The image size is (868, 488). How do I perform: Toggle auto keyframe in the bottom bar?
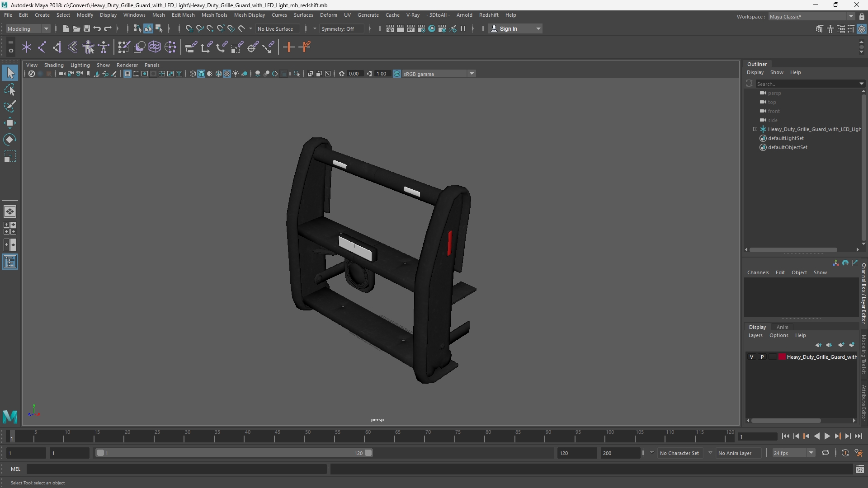(x=845, y=453)
